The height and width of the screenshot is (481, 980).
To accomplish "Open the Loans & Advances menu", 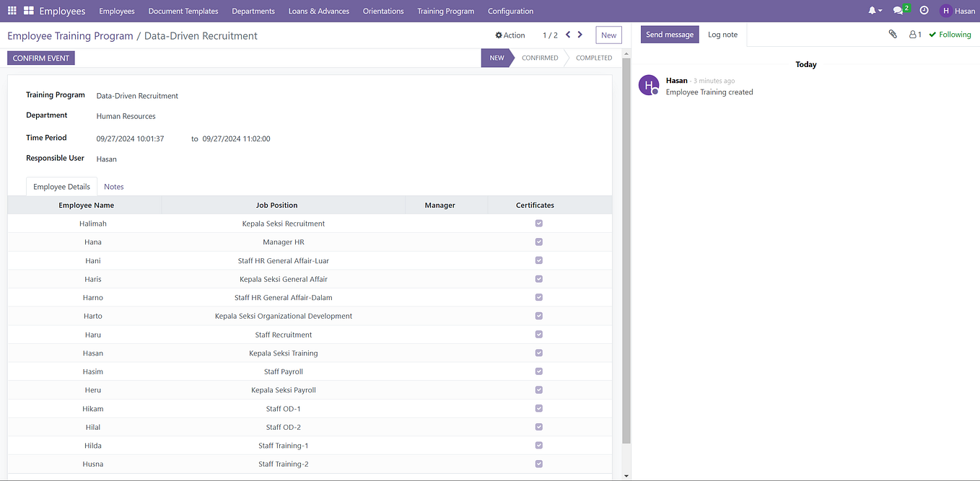I will [x=319, y=11].
